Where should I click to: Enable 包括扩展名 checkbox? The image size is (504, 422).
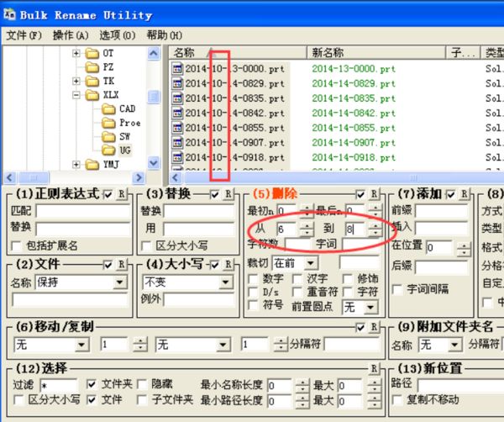(16, 246)
